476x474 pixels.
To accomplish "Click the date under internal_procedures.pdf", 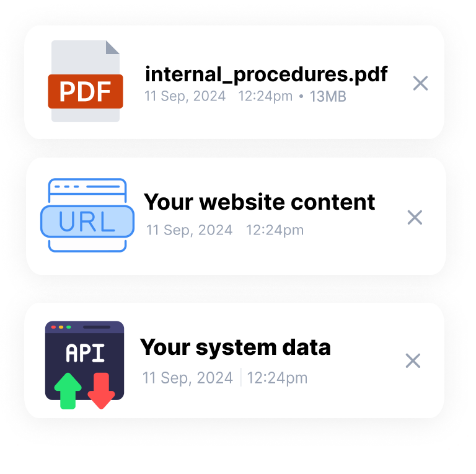I will coord(185,97).
